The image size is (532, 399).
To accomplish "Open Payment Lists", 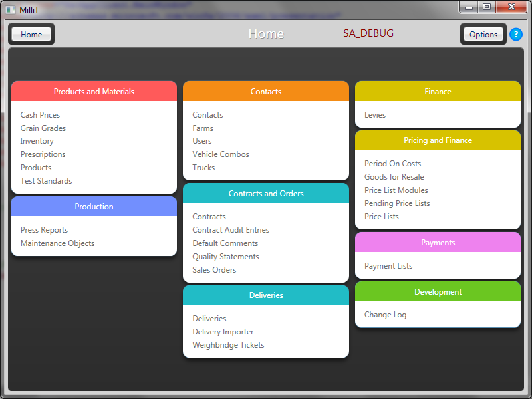I will (x=388, y=266).
